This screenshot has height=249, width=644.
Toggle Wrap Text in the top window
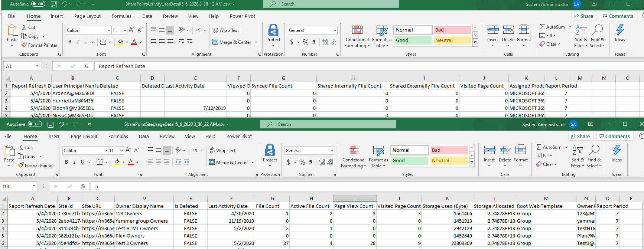point(226,30)
